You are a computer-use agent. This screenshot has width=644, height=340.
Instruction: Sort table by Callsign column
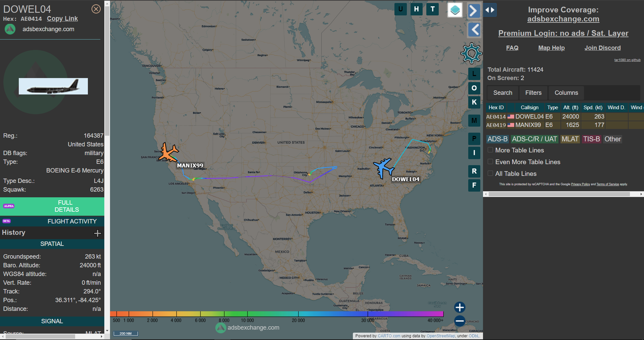click(x=530, y=108)
